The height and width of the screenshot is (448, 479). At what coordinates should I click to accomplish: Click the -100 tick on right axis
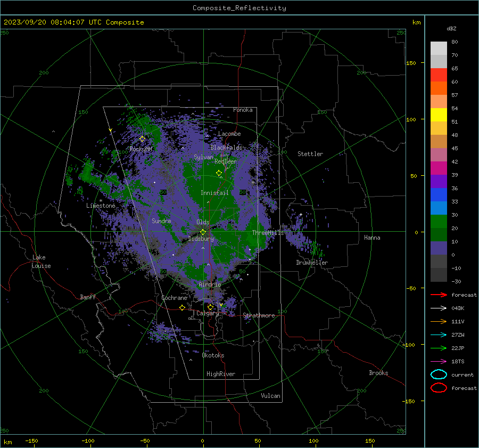(x=408, y=345)
